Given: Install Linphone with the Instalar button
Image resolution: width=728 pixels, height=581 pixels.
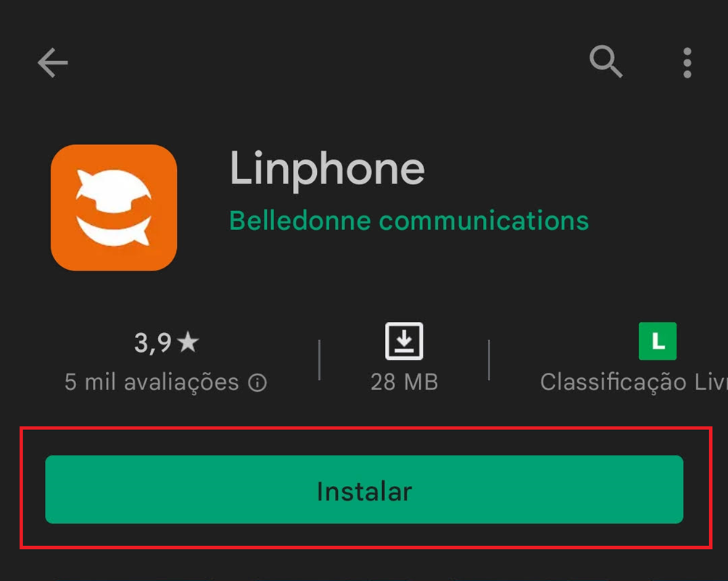Looking at the screenshot, I should 364,490.
